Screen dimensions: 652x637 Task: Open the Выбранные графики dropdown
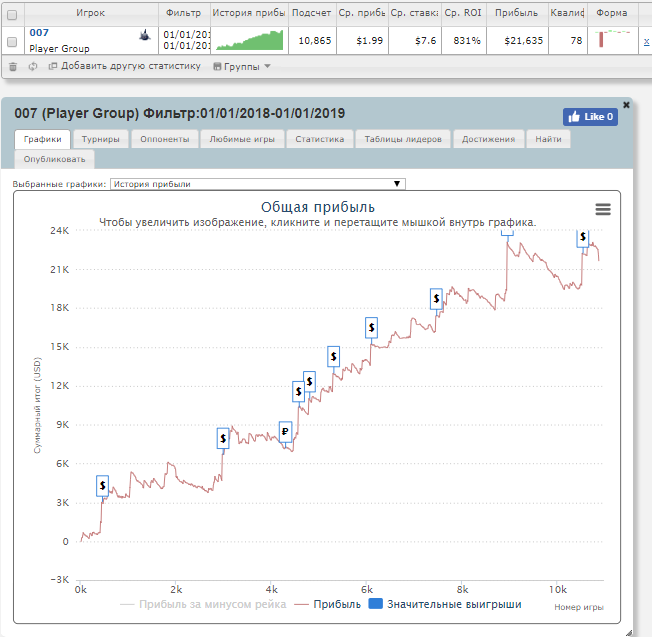pyautogui.click(x=257, y=184)
